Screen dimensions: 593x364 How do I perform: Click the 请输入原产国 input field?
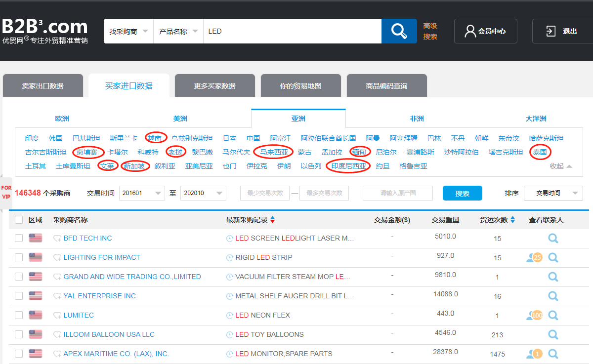(x=398, y=193)
